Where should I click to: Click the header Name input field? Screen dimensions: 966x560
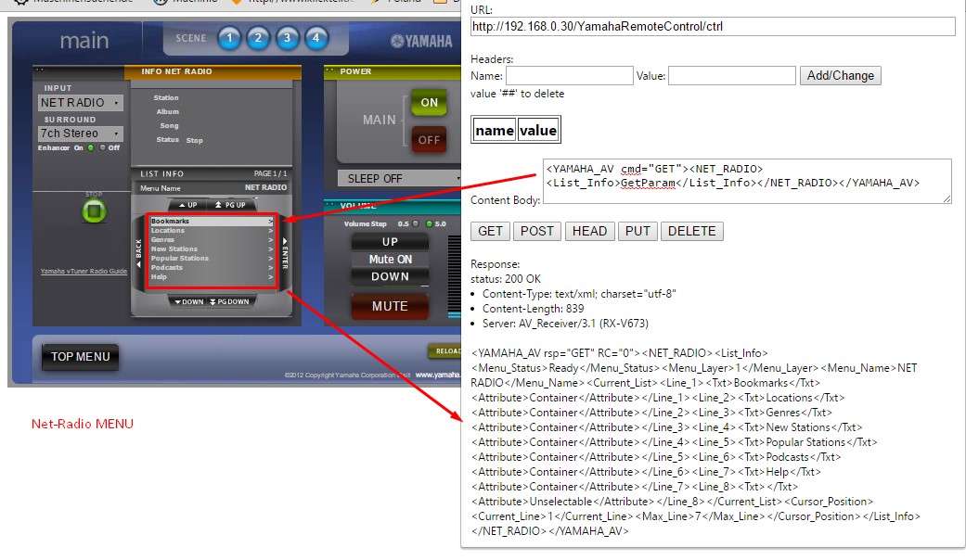coord(569,76)
